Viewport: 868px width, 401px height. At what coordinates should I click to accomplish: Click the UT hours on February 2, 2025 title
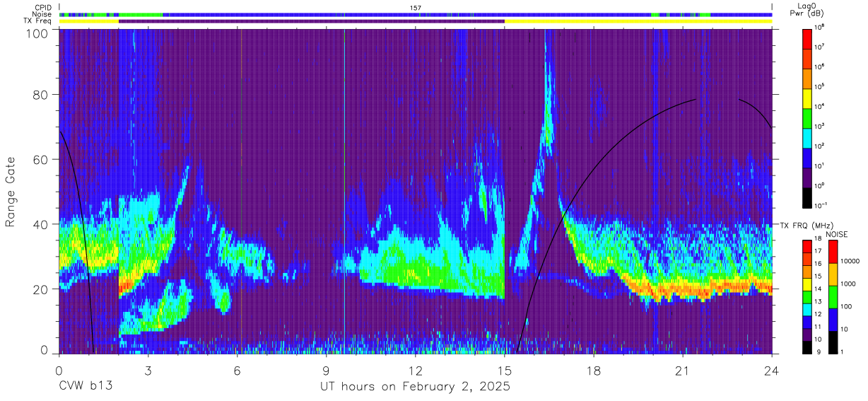[x=415, y=387]
